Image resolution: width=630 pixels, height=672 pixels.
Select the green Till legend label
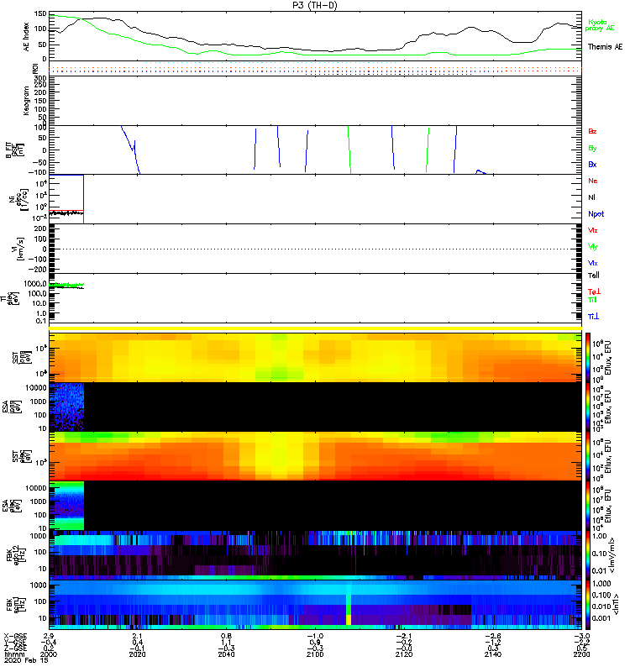coord(592,300)
